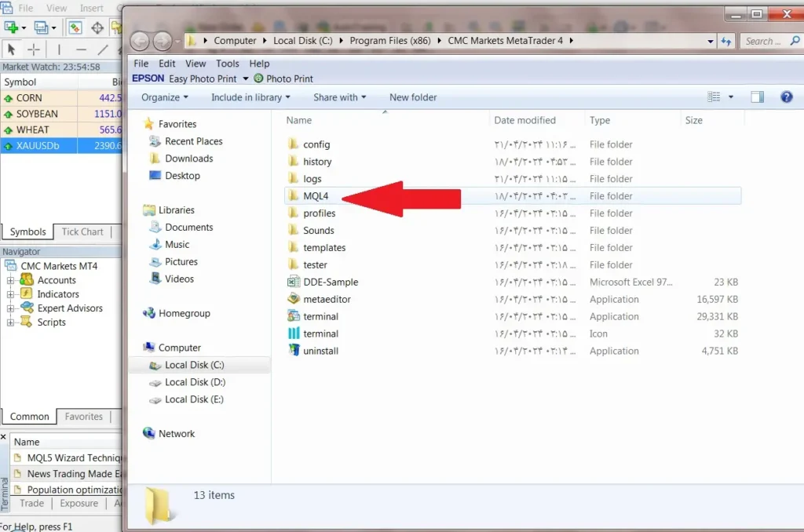
Task: Open Explorer File menu
Action: pyautogui.click(x=141, y=64)
